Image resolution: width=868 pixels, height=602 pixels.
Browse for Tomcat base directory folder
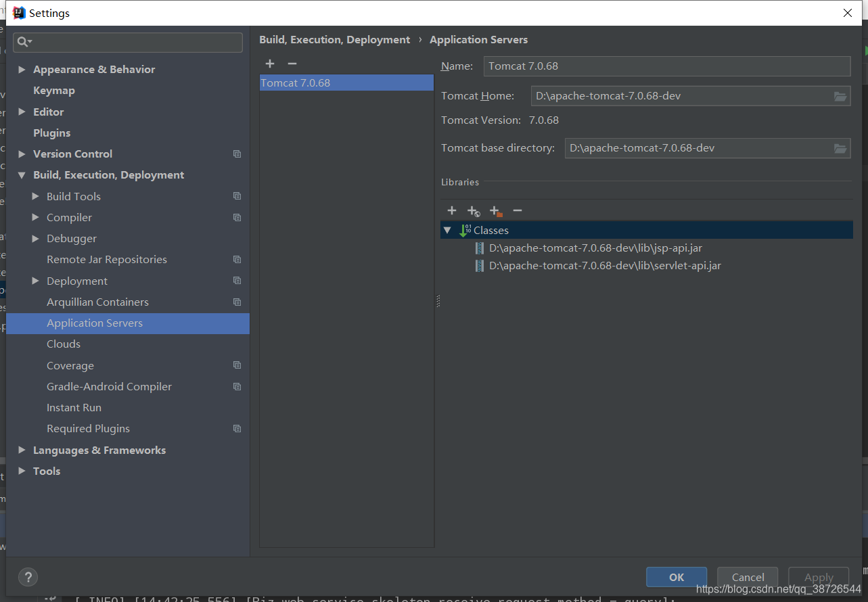click(840, 148)
